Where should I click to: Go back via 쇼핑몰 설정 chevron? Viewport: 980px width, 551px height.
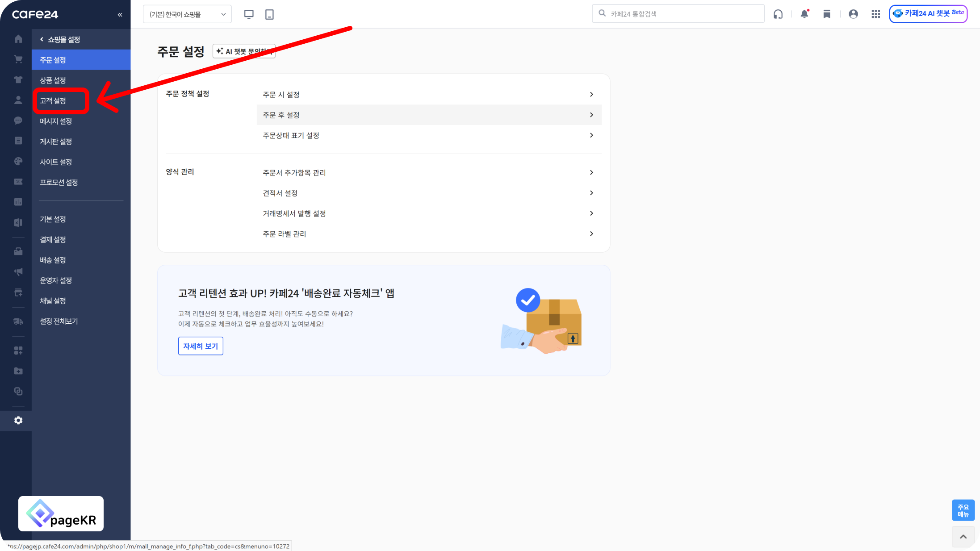[x=42, y=39]
